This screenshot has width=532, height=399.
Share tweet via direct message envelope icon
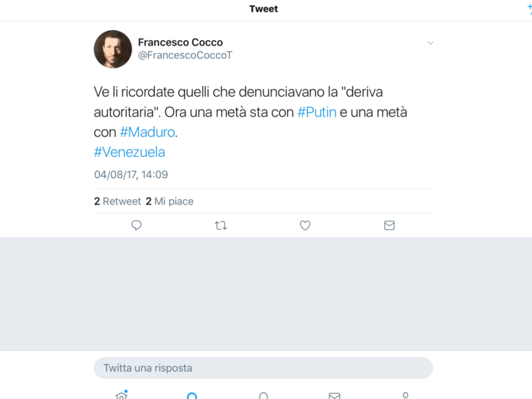click(389, 225)
